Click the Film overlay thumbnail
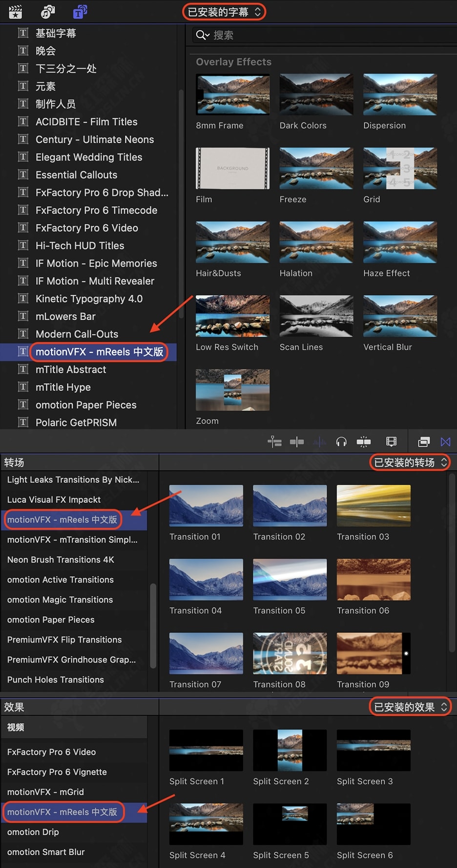457x868 pixels. pyautogui.click(x=232, y=168)
